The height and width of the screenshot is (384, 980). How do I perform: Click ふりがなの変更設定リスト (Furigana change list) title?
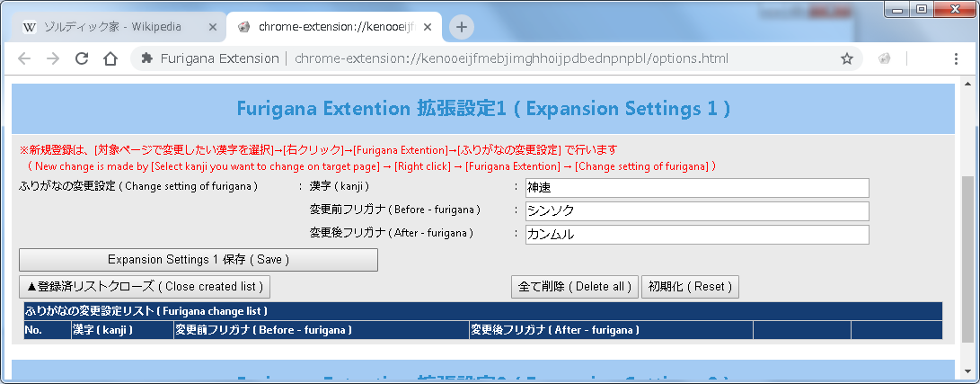click(147, 311)
